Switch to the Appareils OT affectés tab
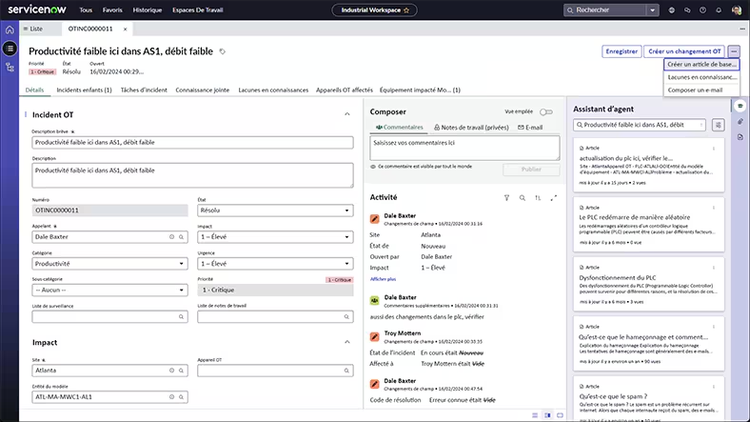 344,90
